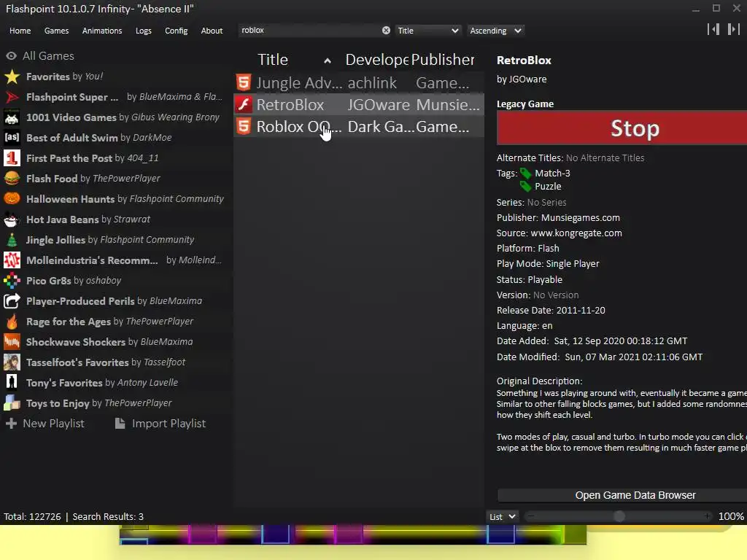Toggle the left sidebar visibility
The height and width of the screenshot is (560, 747).
pyautogui.click(x=713, y=29)
